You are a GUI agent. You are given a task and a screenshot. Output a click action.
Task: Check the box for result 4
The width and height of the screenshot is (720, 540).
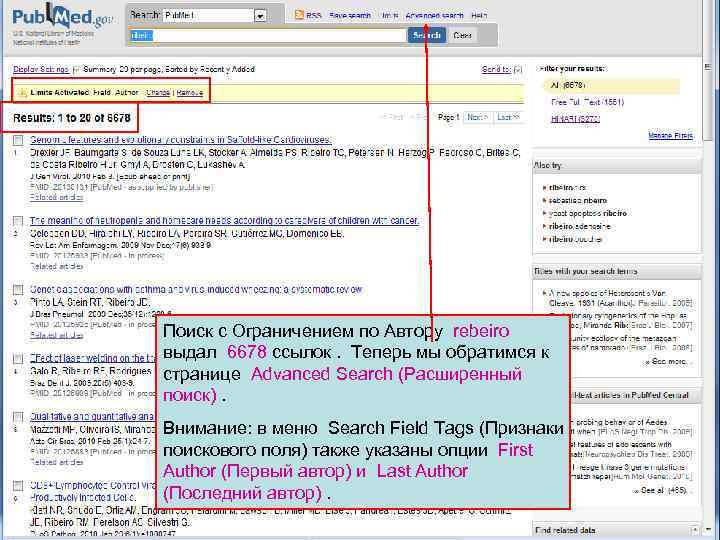18,359
